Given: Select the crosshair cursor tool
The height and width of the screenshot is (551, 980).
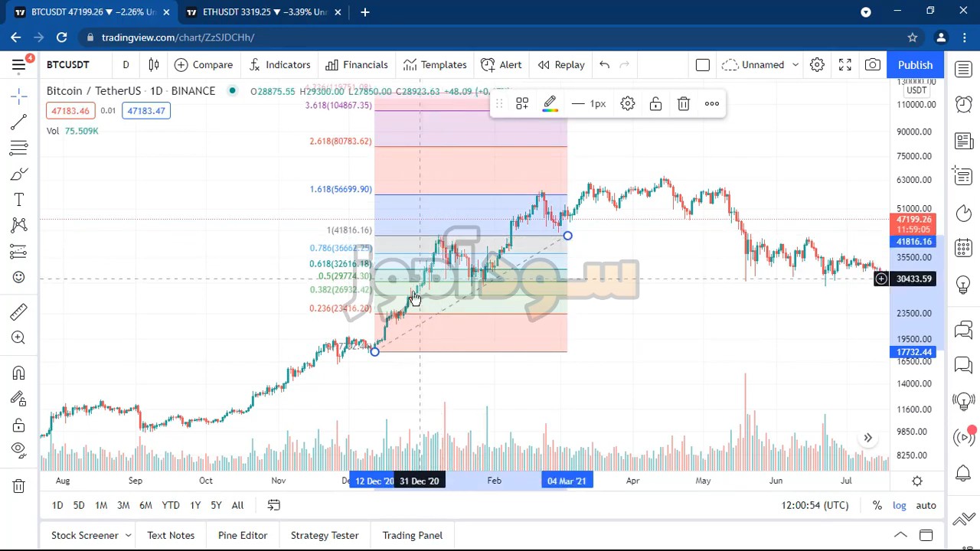Looking at the screenshot, I should [19, 96].
